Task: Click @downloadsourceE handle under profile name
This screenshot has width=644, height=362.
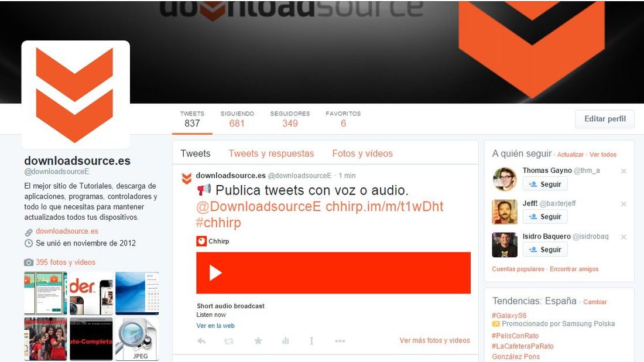Action: click(57, 172)
